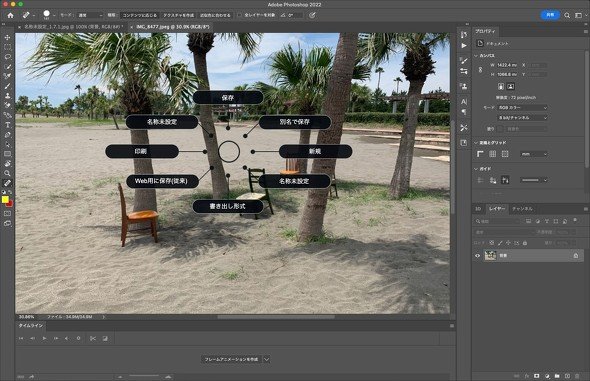The image size is (590, 381).
Task: Select the Lasso tool
Action: 7,57
